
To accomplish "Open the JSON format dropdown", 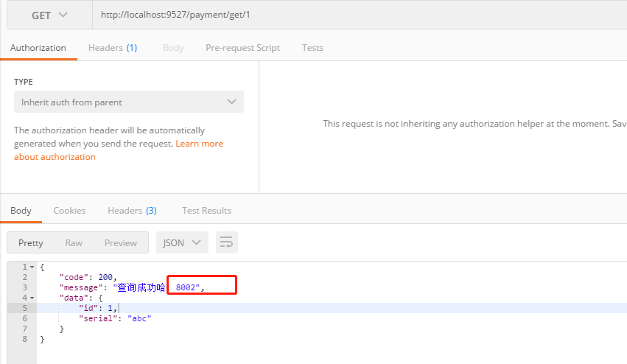I will coord(182,243).
